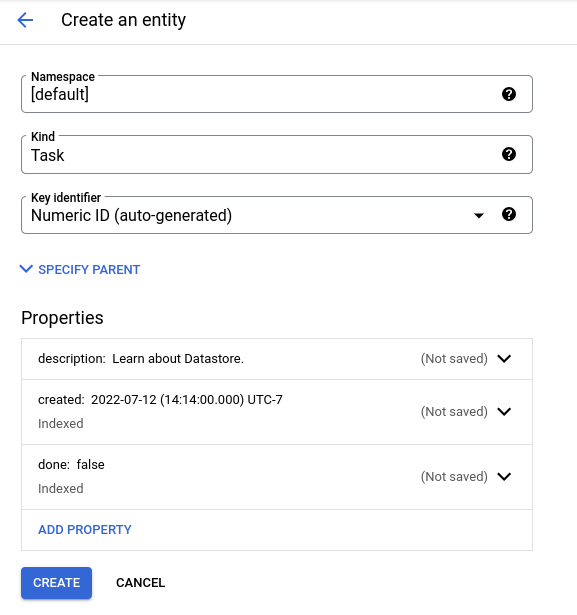Screen dimensions: 577x615
Task: Open help icon for Namespace field
Action: pos(509,94)
